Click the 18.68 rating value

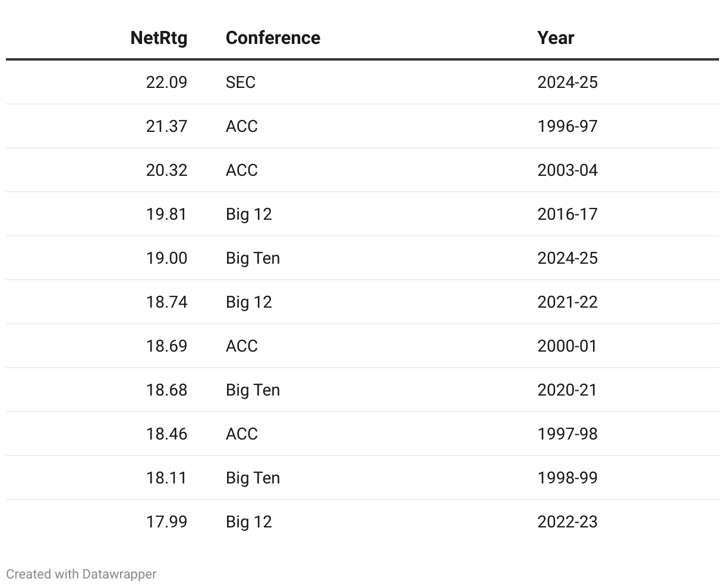click(166, 390)
